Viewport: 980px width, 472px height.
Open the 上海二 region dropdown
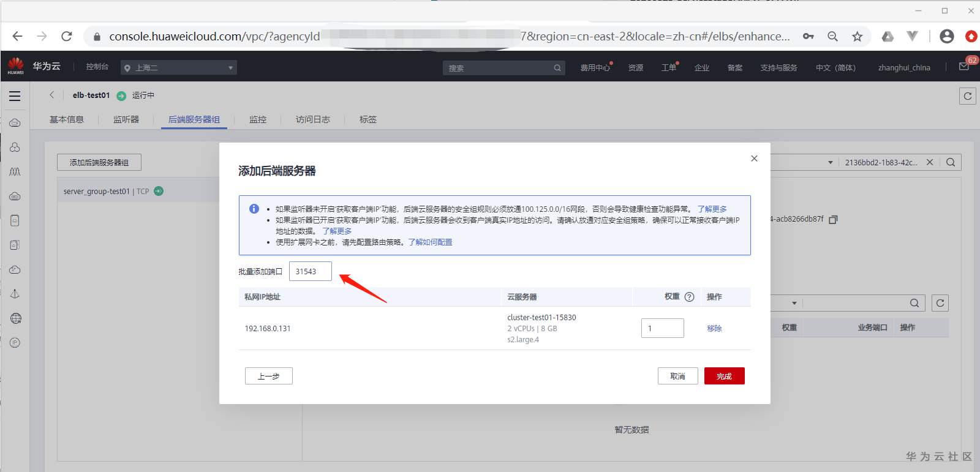pyautogui.click(x=179, y=67)
